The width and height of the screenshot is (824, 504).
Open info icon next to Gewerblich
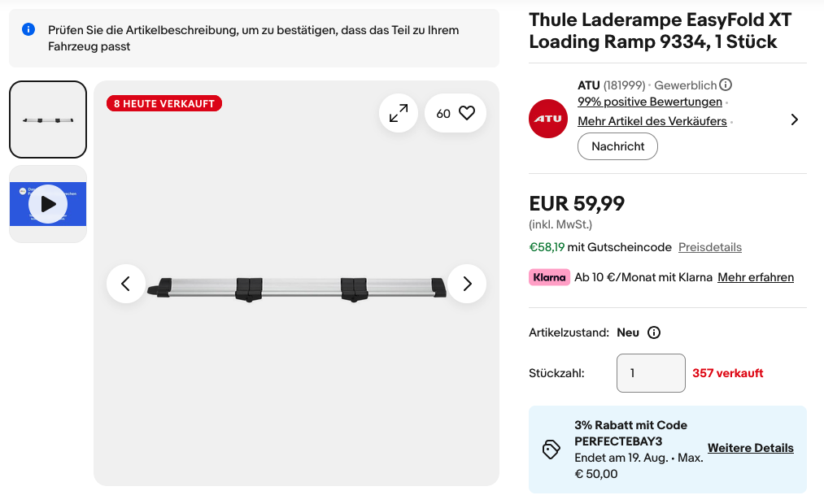(726, 85)
